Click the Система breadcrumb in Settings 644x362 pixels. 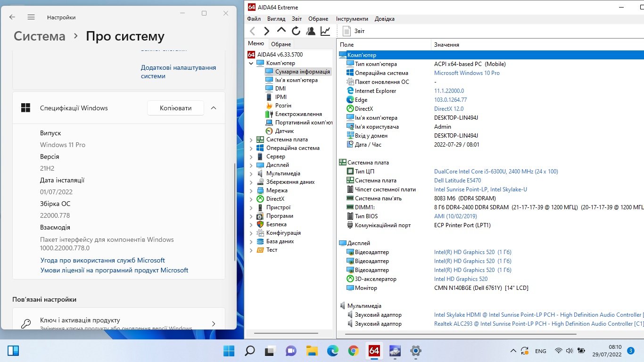pyautogui.click(x=40, y=36)
